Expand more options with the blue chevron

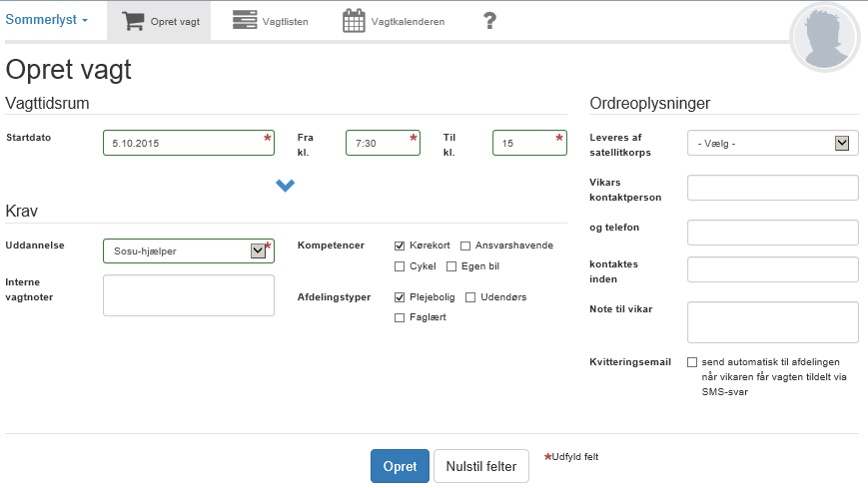[x=286, y=185]
